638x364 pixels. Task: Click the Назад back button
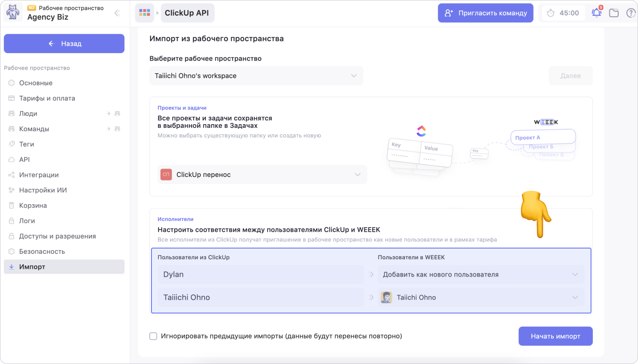64,43
